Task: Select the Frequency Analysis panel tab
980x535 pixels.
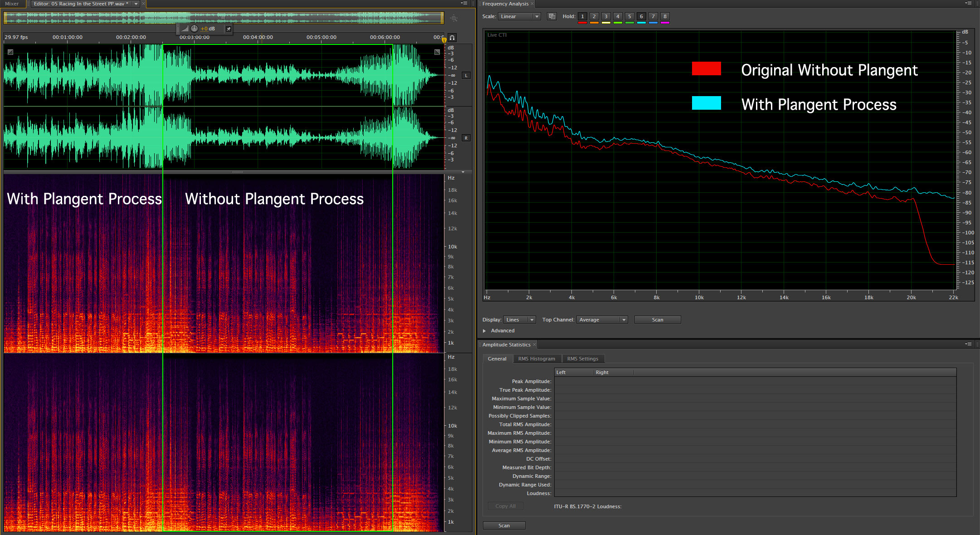Action: (505, 4)
